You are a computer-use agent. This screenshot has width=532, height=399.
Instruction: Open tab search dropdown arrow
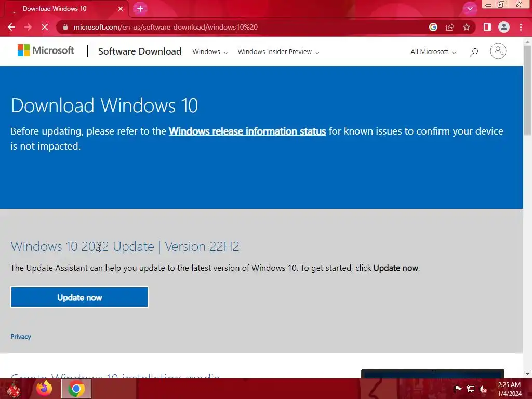[470, 9]
